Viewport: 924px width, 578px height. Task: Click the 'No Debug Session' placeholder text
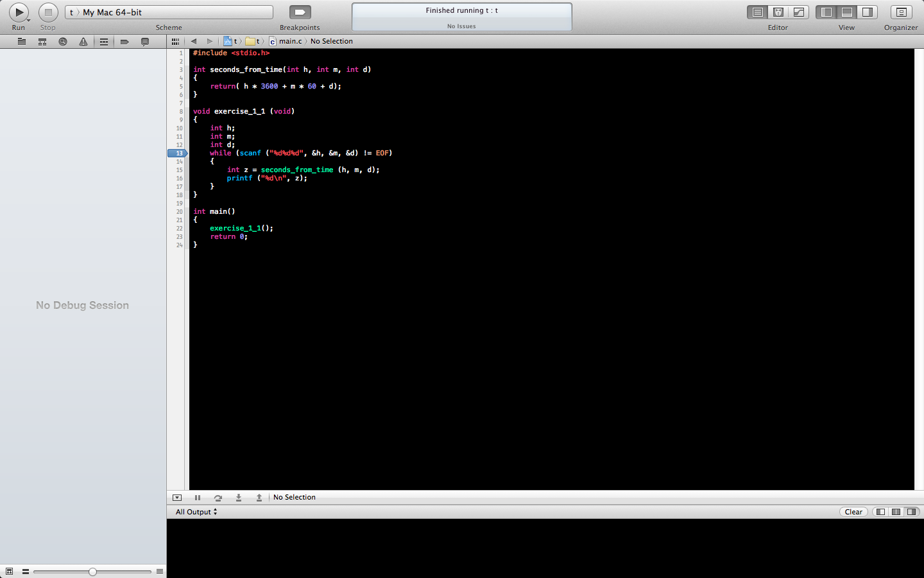82,305
